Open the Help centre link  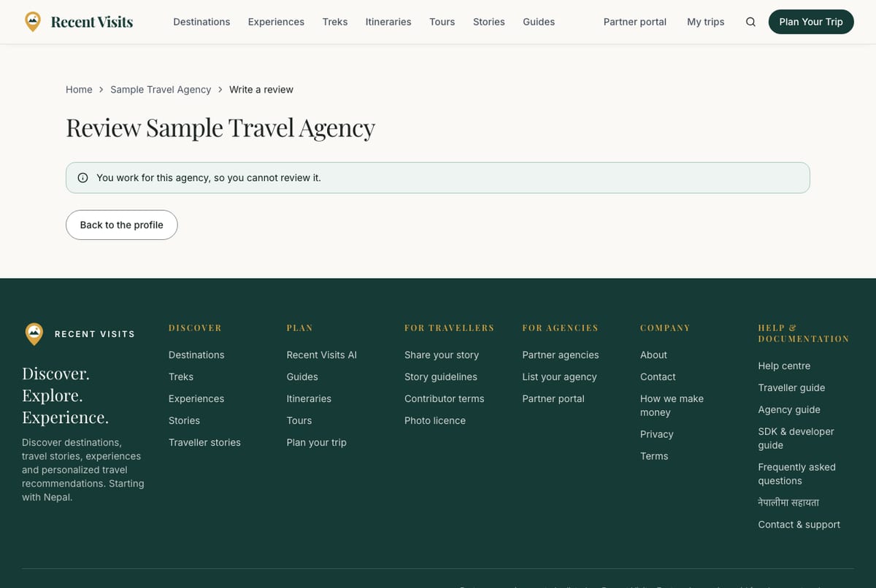(x=784, y=365)
